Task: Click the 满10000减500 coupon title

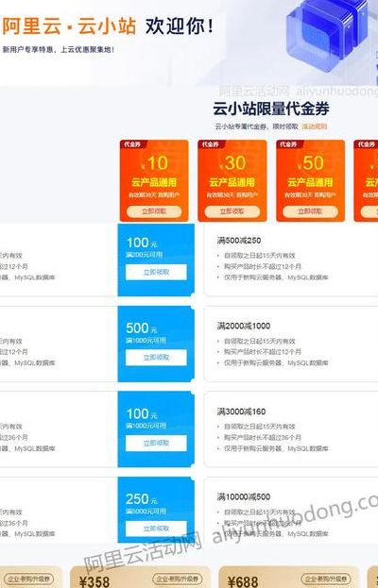Action: pos(243,496)
